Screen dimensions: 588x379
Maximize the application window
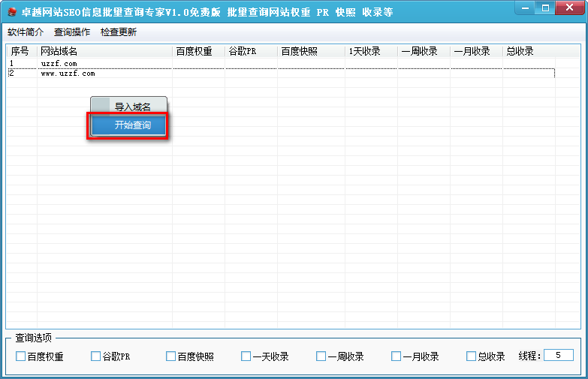(545, 8)
